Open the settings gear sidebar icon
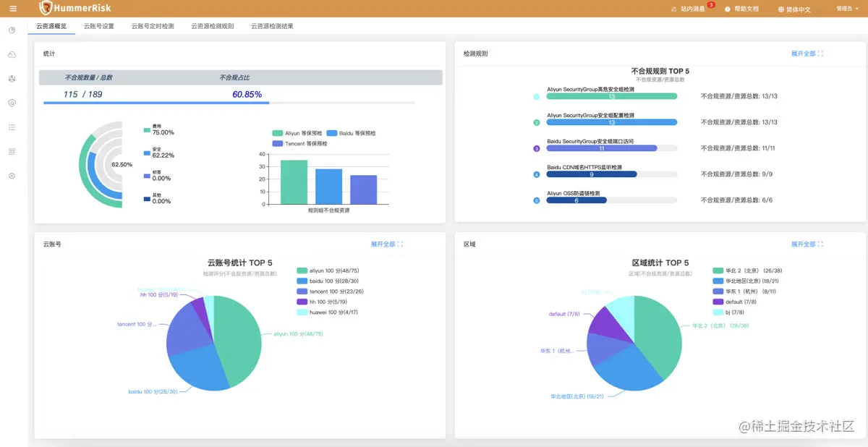868x447 pixels. 12,176
